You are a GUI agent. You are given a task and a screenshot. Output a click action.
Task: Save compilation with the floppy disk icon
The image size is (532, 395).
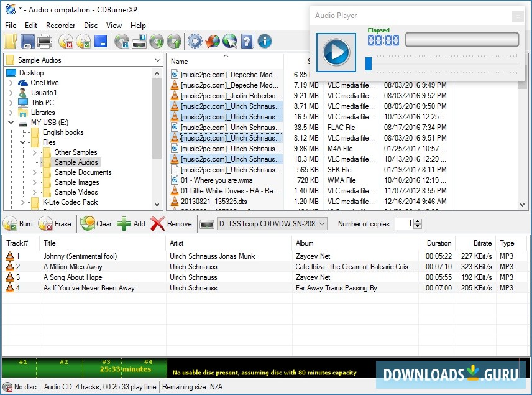point(27,42)
